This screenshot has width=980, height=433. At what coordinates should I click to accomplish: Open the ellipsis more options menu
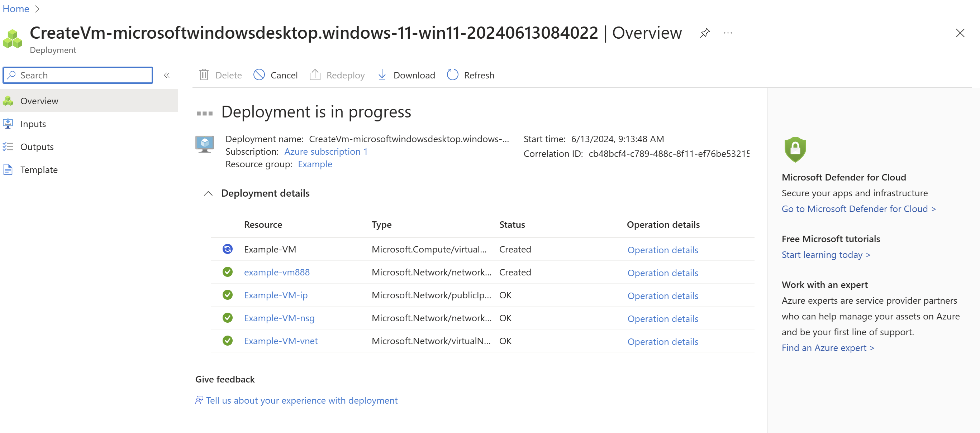tap(728, 33)
